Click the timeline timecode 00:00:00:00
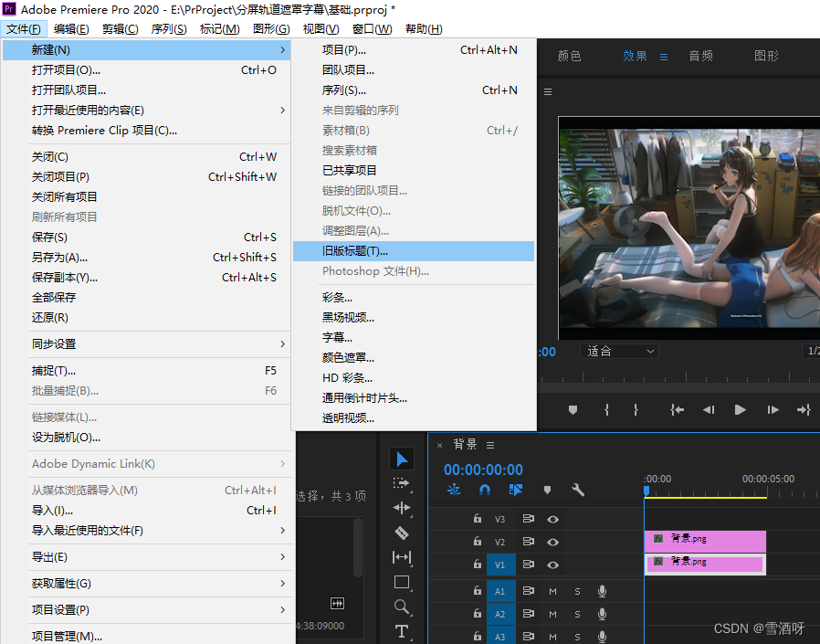Viewport: 820px width, 644px height. coord(483,470)
